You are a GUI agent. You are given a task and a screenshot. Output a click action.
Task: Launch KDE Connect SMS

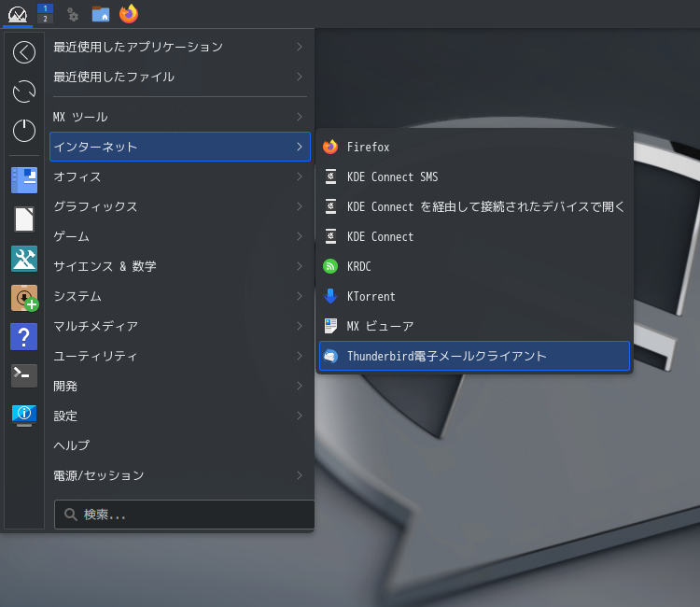[x=474, y=176]
